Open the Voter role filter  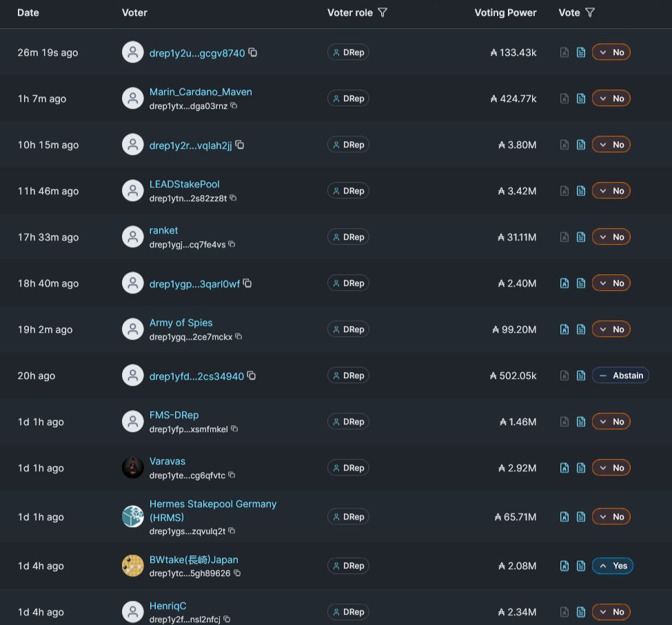click(x=383, y=12)
